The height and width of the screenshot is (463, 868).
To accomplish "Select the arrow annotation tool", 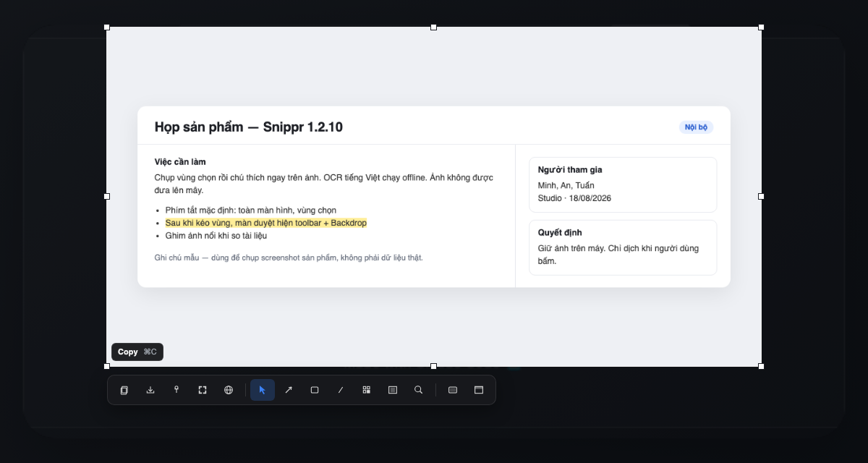I will pyautogui.click(x=289, y=390).
